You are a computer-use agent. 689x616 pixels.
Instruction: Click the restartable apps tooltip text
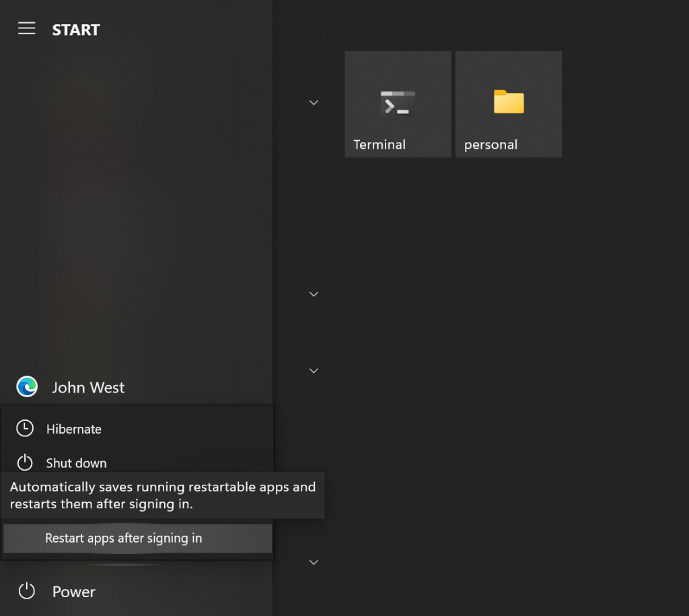pyautogui.click(x=162, y=495)
